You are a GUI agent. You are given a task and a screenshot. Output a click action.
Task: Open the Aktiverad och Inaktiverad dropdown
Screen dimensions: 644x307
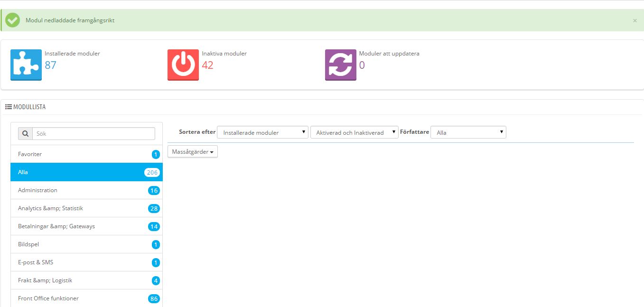click(354, 132)
